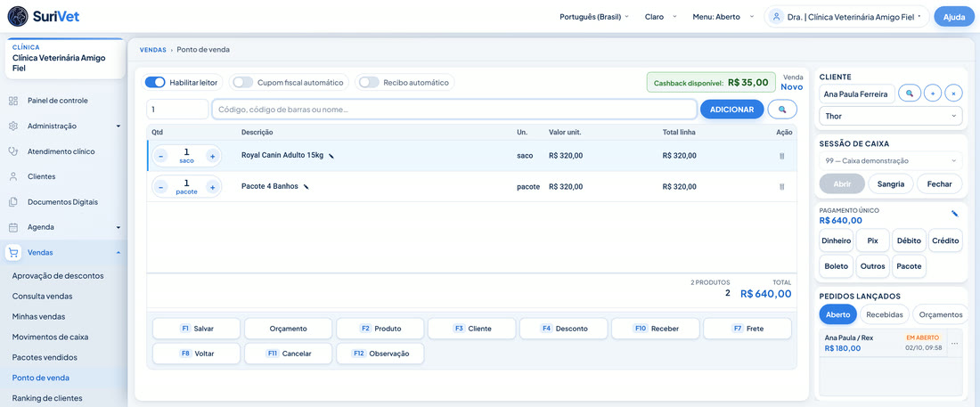This screenshot has width=980, height=407.
Task: Switch to the Recebidas tab
Action: [885, 314]
